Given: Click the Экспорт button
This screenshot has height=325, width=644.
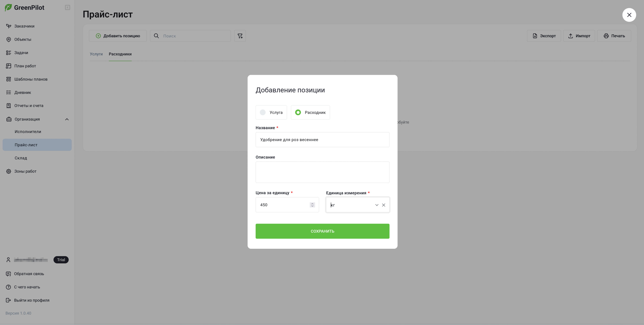Looking at the screenshot, I should (x=544, y=36).
